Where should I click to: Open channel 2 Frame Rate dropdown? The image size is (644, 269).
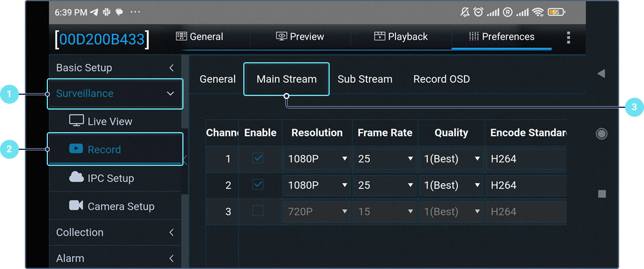385,185
